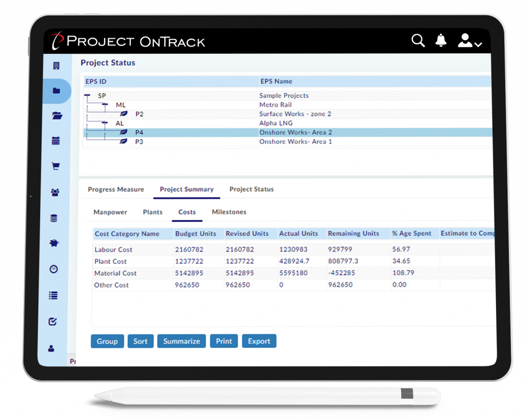The image size is (528, 420).
Task: Switch to the Progress Measure tab
Action: 116,190
